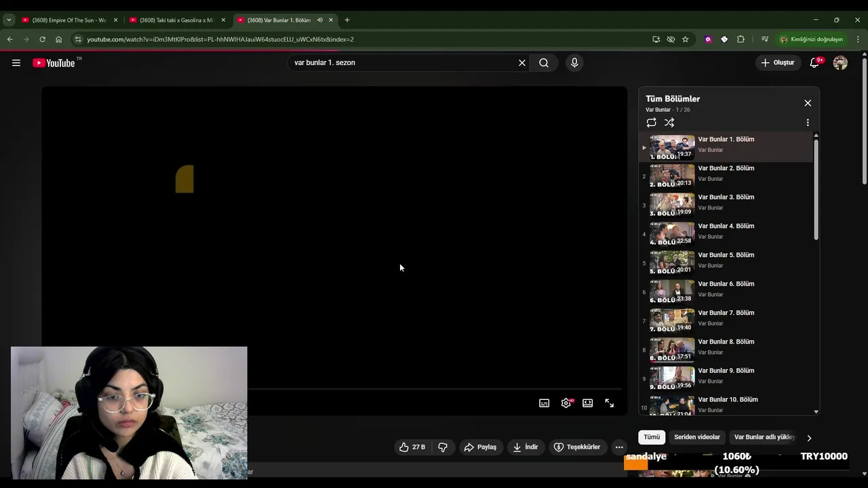Open Var Bunlar 10. Bölüm title

tap(728, 399)
